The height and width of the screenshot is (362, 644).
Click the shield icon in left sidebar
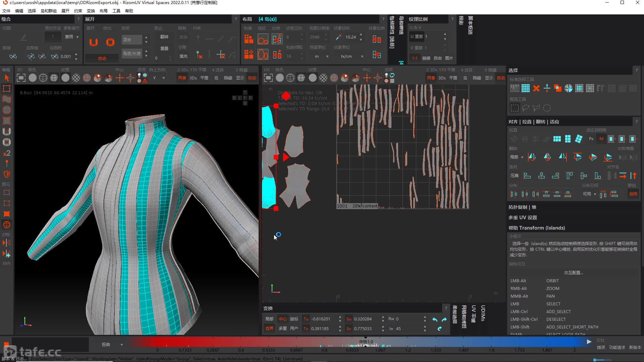tap(7, 175)
